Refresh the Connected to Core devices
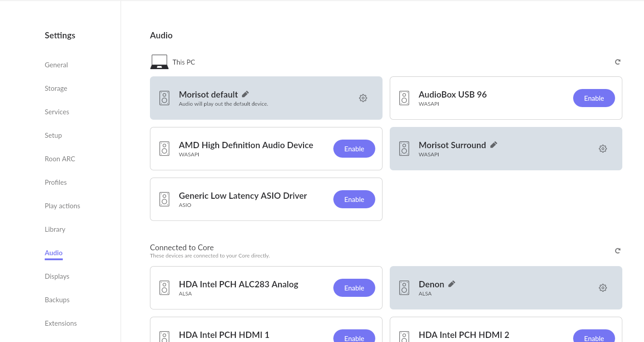644x342 pixels. click(617, 251)
